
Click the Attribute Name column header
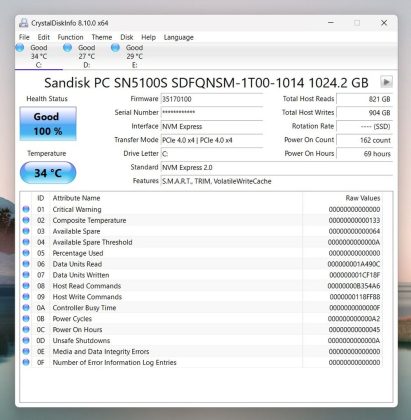76,198
